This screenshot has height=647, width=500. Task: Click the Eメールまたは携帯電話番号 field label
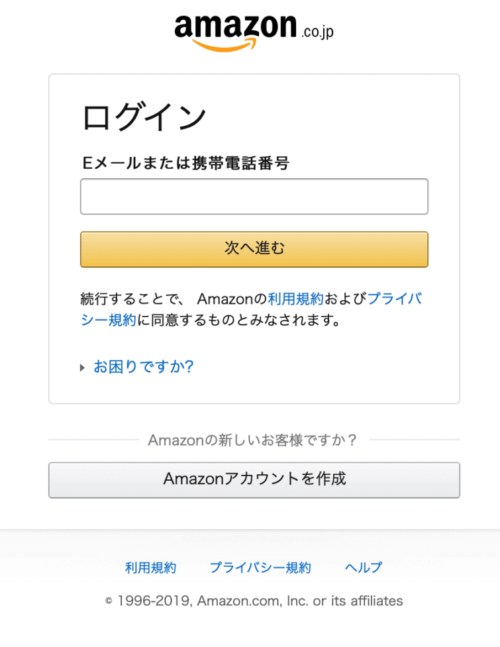[x=186, y=163]
